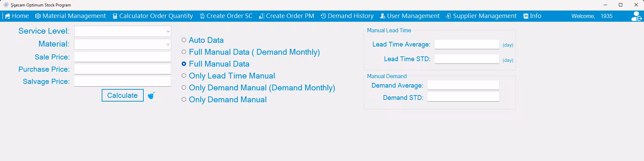Close the Şişecam Optimum Stock Program window

[x=636, y=5]
